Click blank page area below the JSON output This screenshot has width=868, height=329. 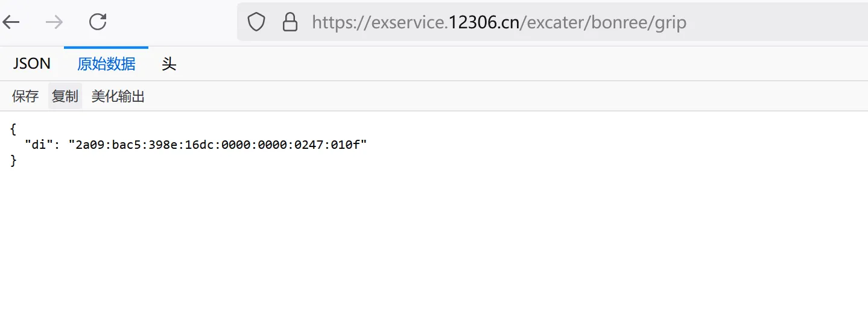click(422, 253)
